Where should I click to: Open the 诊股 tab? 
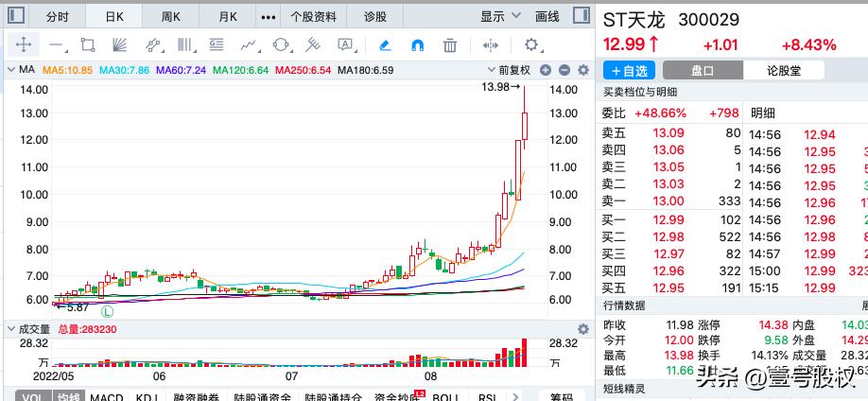(x=375, y=17)
